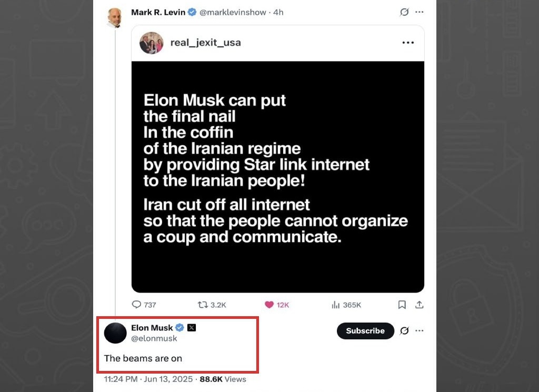Open the @marklevinshow handle link
The height and width of the screenshot is (392, 539).
pyautogui.click(x=233, y=12)
